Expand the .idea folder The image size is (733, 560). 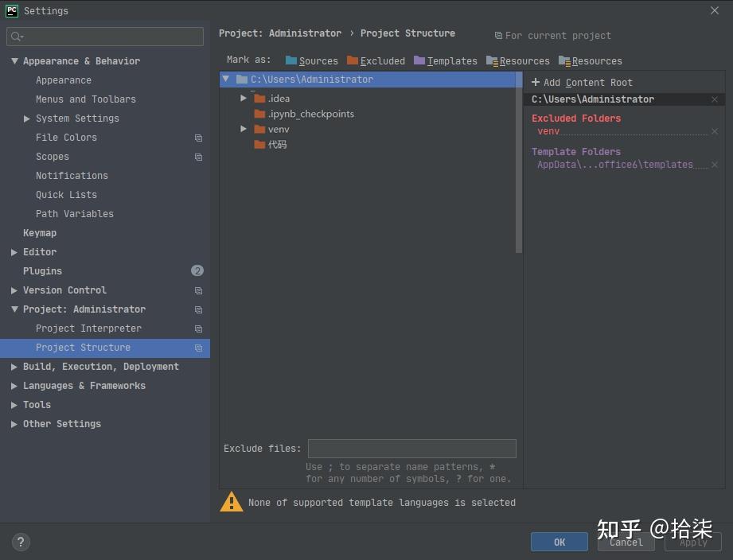pos(244,98)
